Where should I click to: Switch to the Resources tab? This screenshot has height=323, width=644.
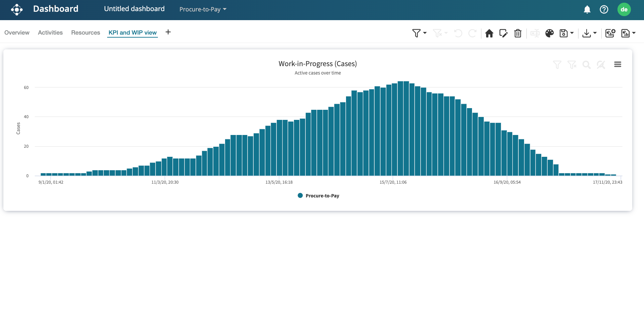85,33
